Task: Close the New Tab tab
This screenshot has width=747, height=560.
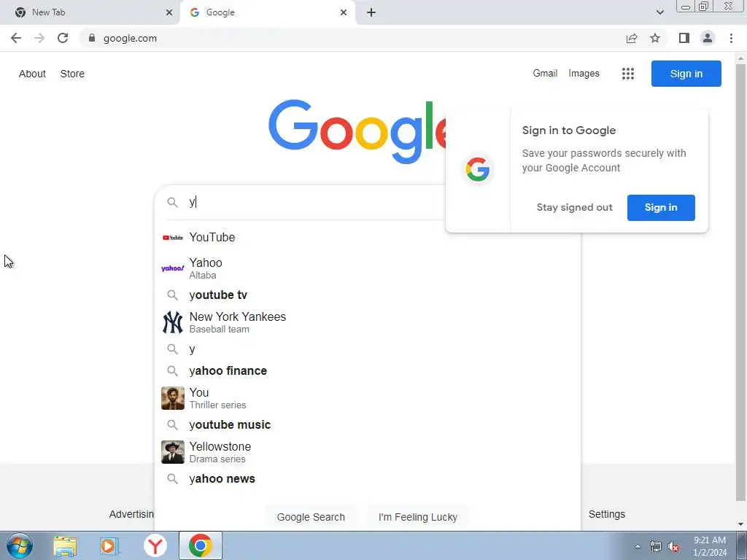Action: pos(169,12)
